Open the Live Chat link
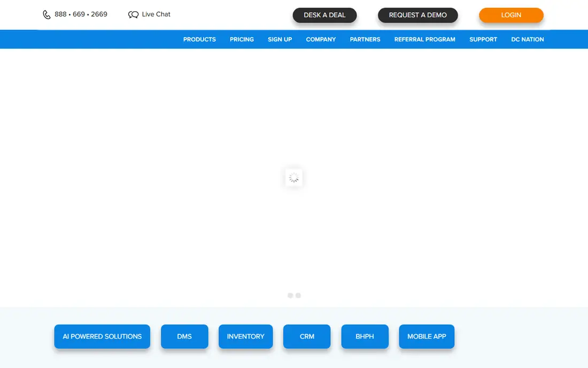588x368 pixels. [x=156, y=14]
